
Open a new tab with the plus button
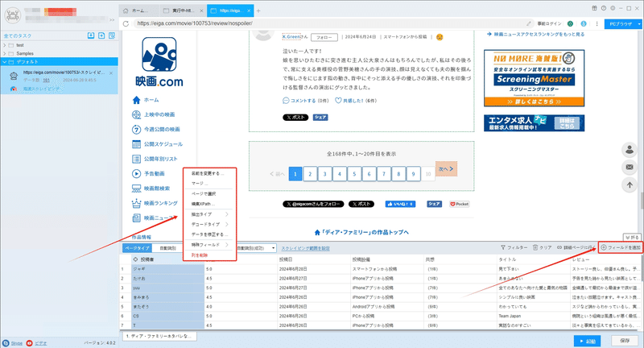click(258, 10)
